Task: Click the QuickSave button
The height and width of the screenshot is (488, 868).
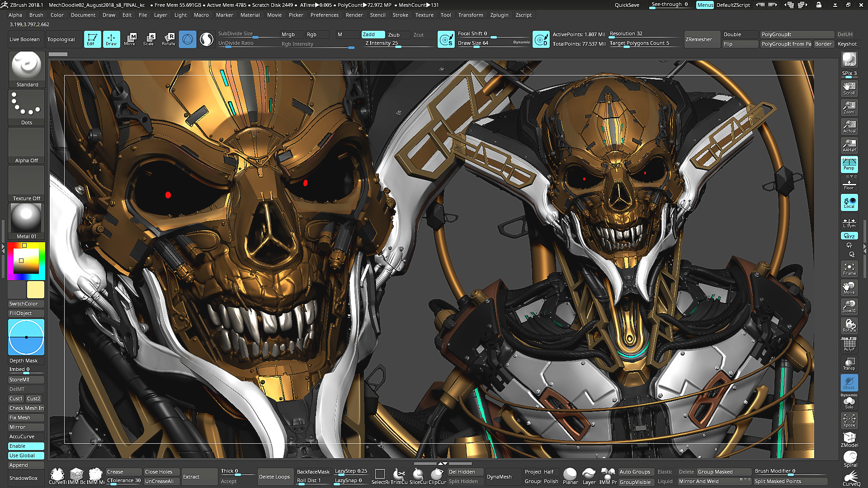Action: pos(627,5)
